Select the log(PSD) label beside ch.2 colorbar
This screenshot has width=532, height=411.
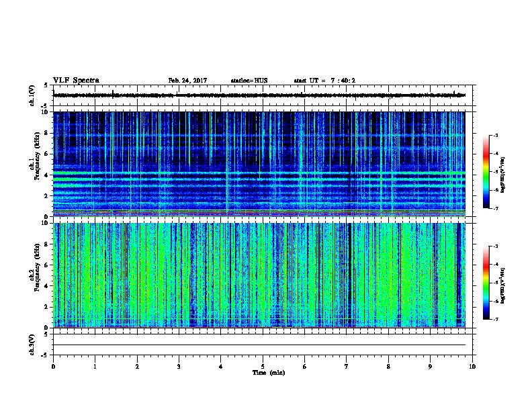[503, 285]
